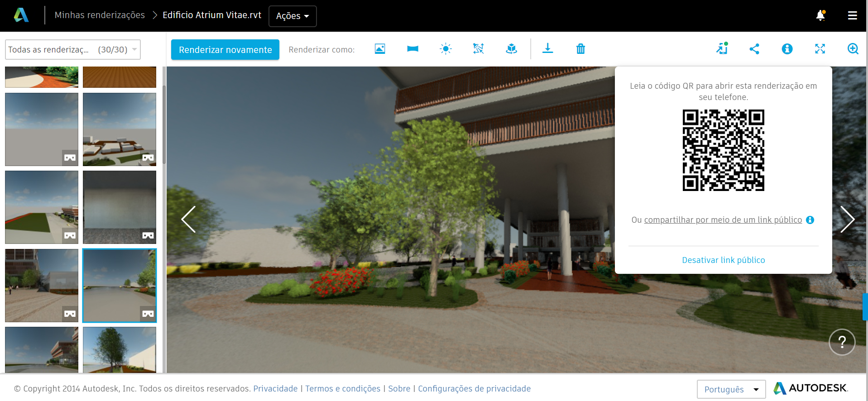Viewport: 868px width, 401px height.
Task: Open Configurações de privacidade link
Action: click(474, 389)
